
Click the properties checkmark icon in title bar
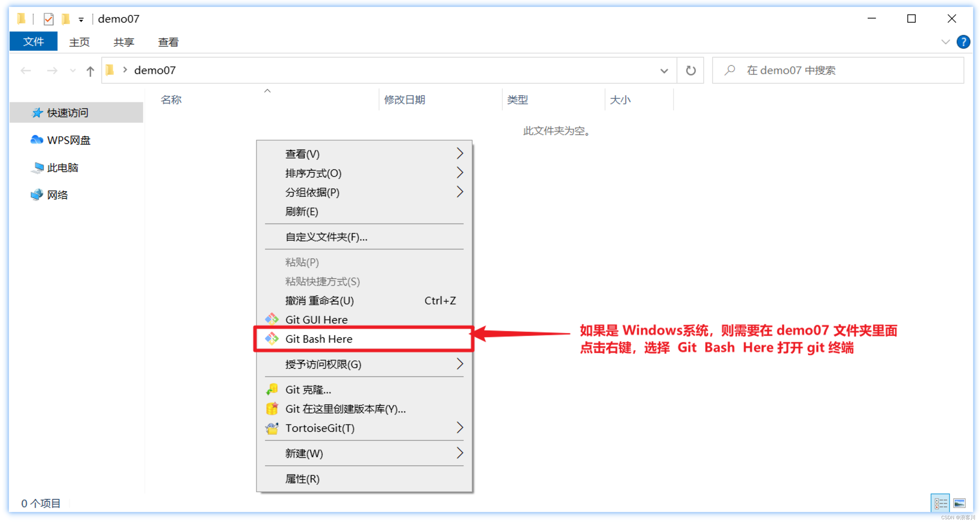coord(48,19)
